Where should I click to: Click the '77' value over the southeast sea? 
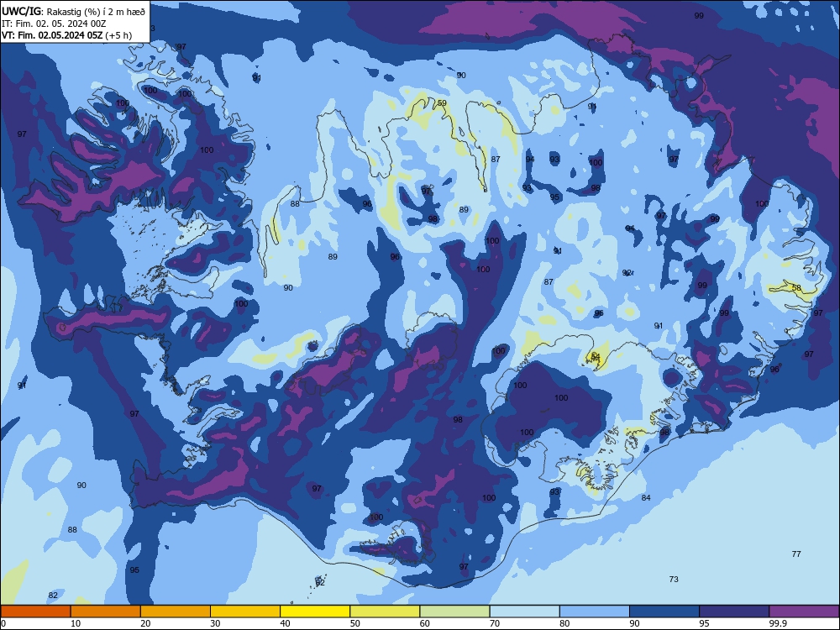click(796, 554)
